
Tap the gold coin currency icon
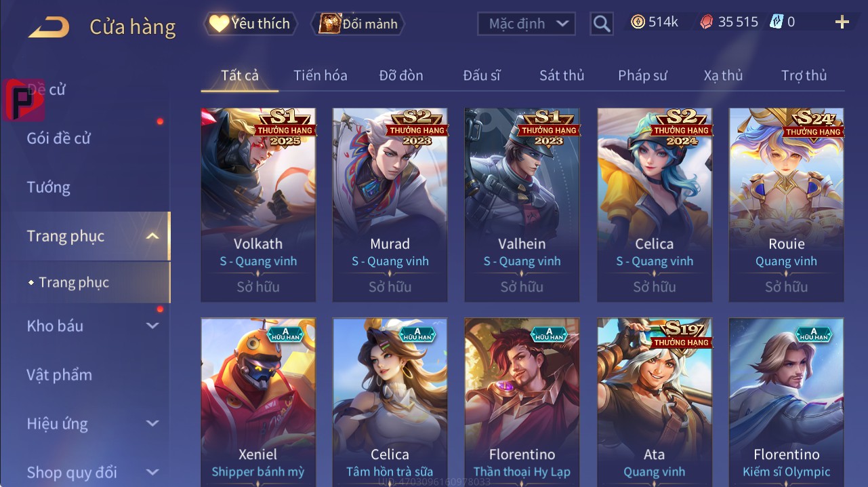[x=638, y=22]
